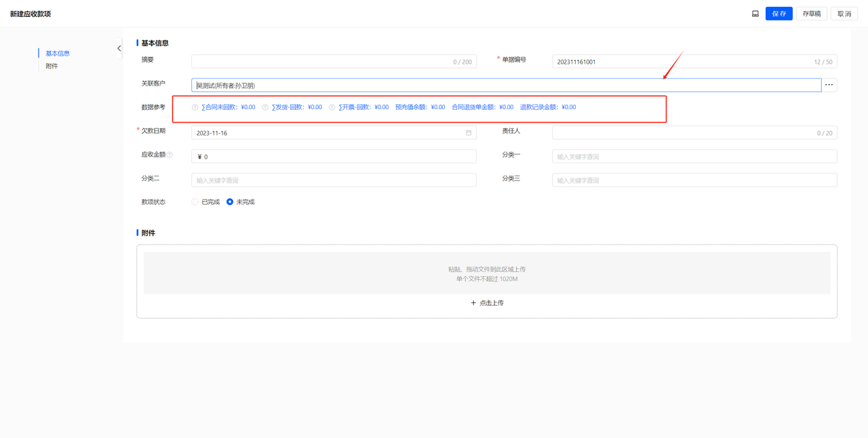Click help icon before ∑开票-回款
868x438 pixels.
(x=332, y=107)
